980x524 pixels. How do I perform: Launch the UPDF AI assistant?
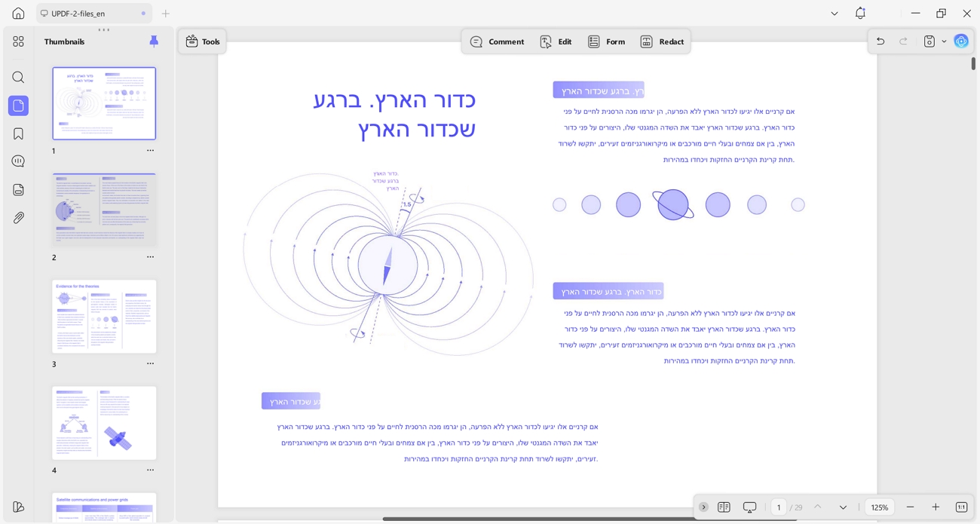click(x=961, y=41)
